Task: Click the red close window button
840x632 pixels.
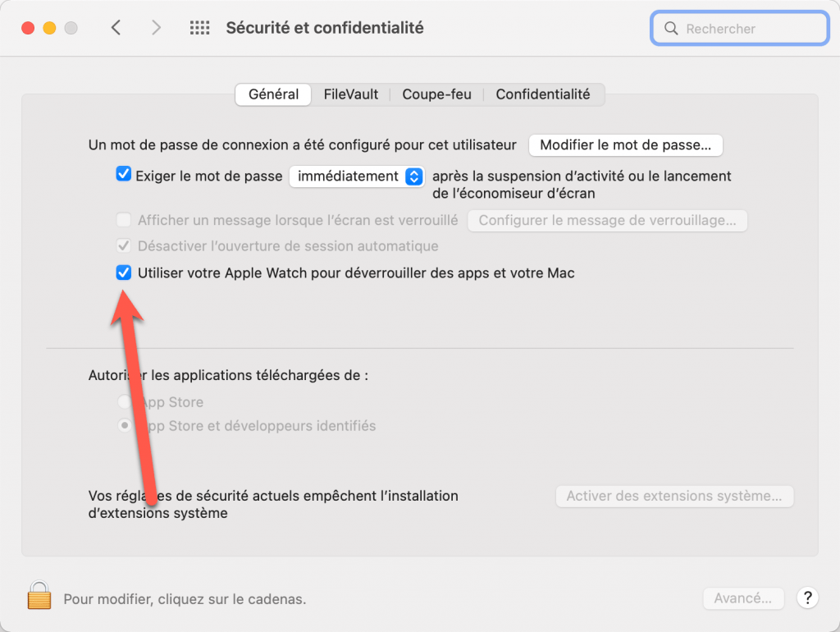Action: pyautogui.click(x=28, y=28)
